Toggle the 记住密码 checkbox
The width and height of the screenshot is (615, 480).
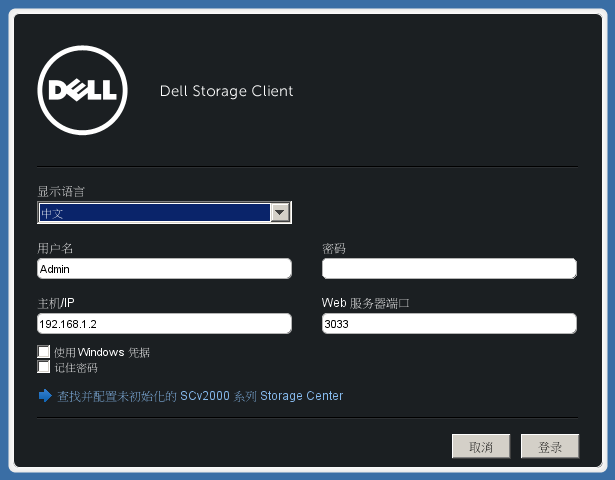(x=44, y=367)
